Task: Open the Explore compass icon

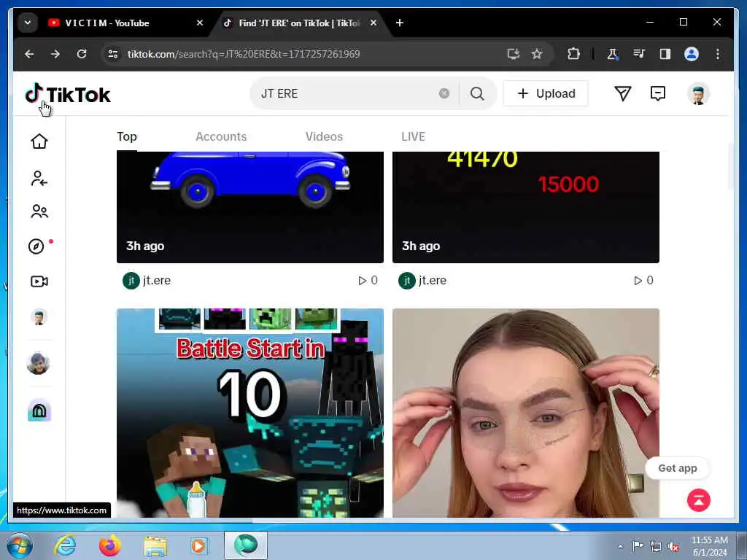Action: 36,246
